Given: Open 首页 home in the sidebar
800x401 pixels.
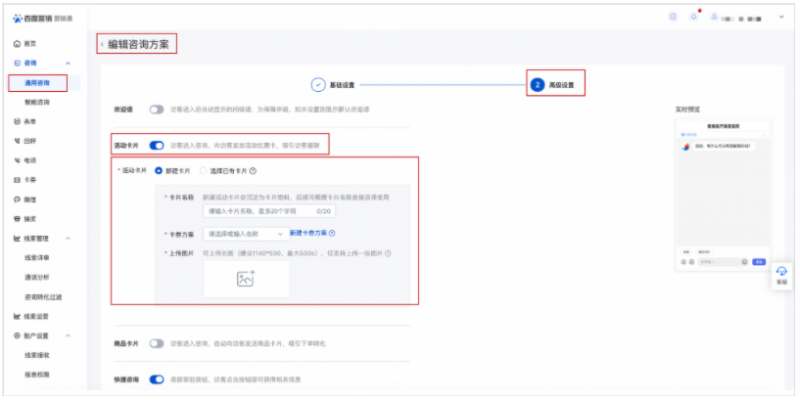Looking at the screenshot, I should coord(30,44).
